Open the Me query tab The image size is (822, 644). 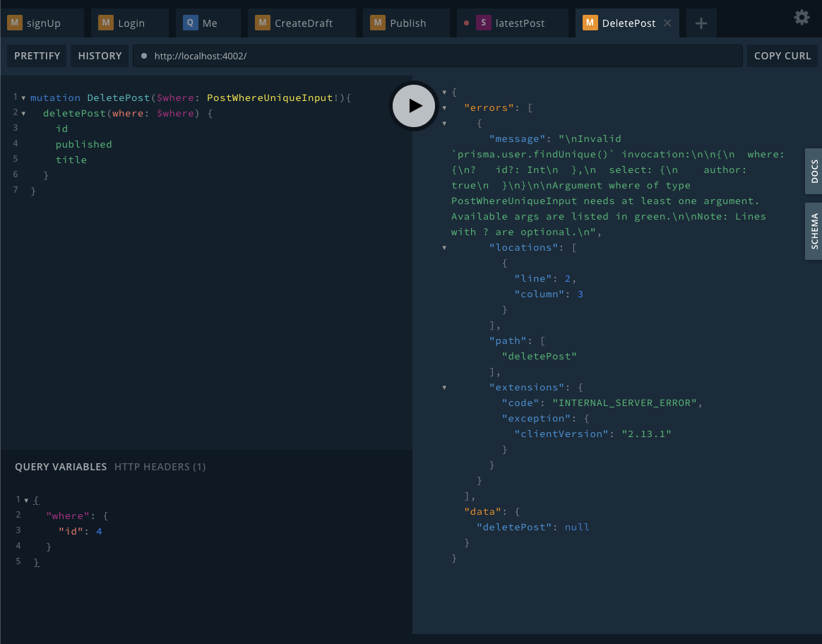click(x=208, y=23)
